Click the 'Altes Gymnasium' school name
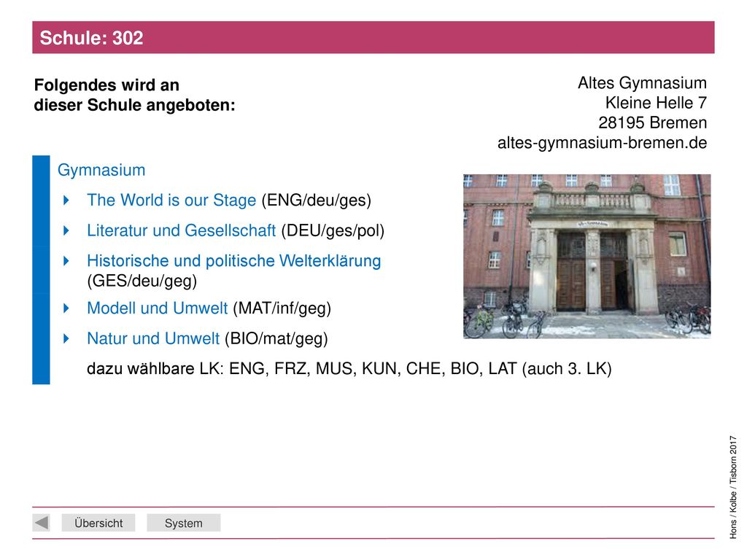Screen dimensions: 747x560 pyautogui.click(x=642, y=83)
